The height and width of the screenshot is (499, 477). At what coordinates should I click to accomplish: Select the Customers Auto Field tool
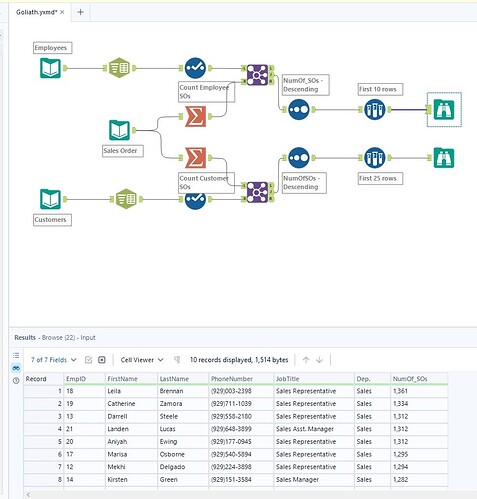[x=126, y=199]
